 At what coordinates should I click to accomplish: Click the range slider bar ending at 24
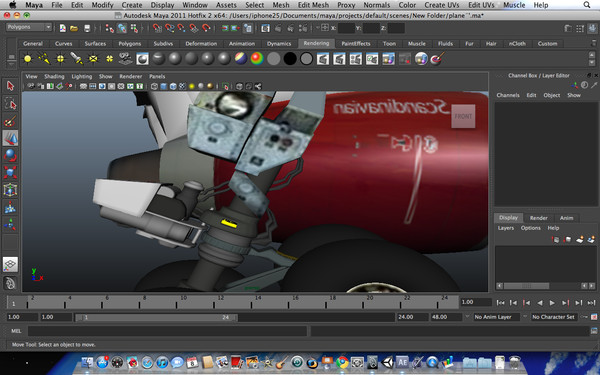tap(156, 317)
